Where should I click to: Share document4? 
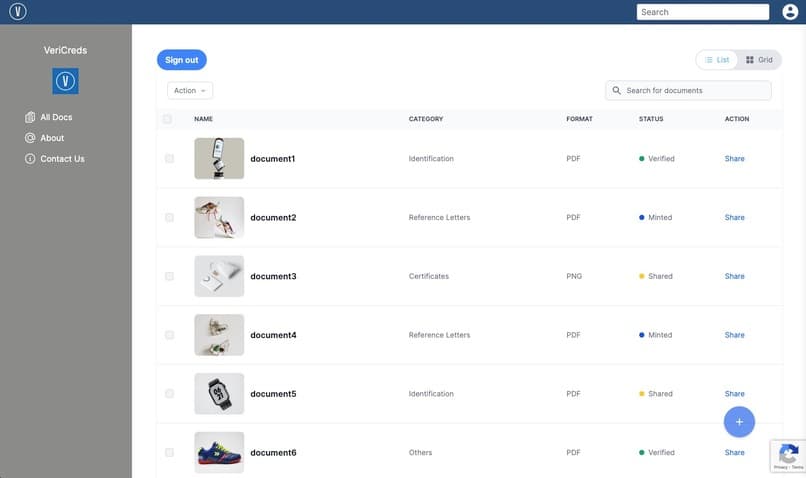click(735, 335)
